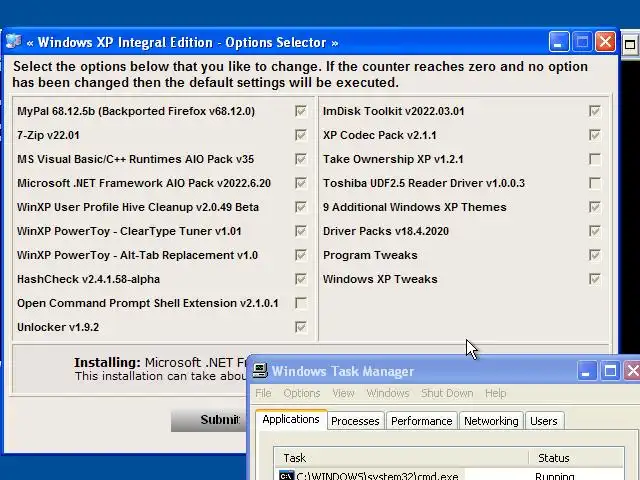The image size is (640, 480).
Task: Toggle Program Tweaks checkbox
Action: coord(595,255)
